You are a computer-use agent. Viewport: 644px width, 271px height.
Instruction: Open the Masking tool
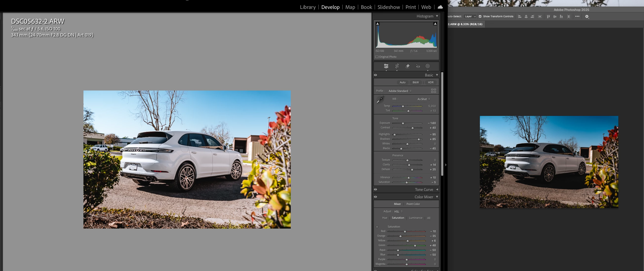tap(428, 66)
